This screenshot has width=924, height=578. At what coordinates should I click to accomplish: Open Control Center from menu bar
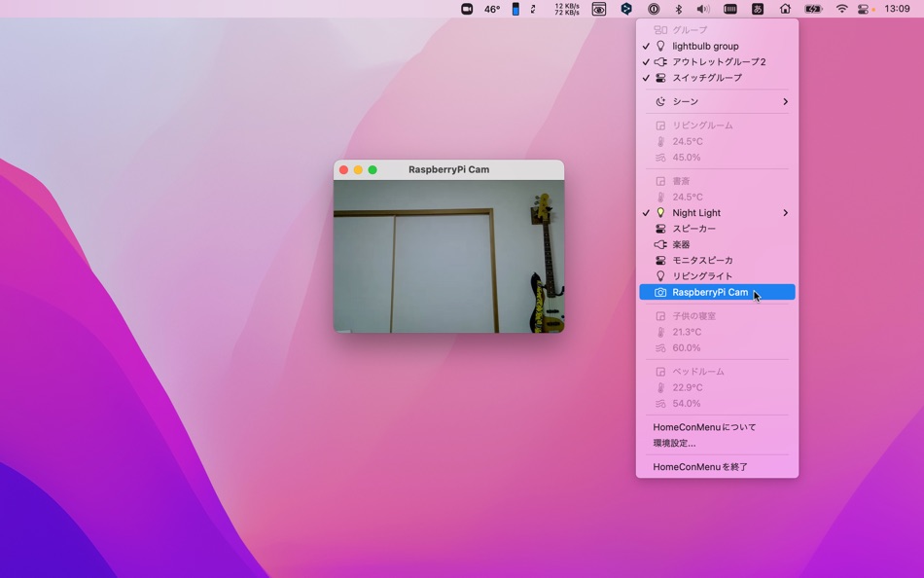(x=863, y=9)
